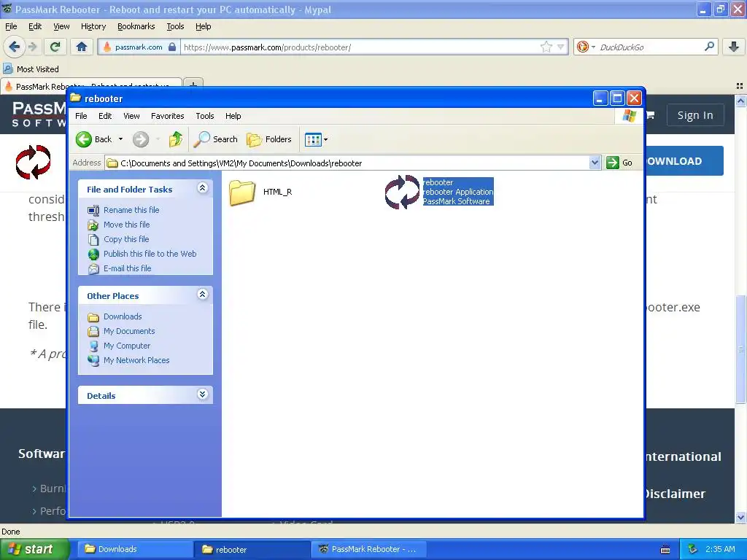
Task: Open the Back history dropdown arrow
Action: coord(120,139)
